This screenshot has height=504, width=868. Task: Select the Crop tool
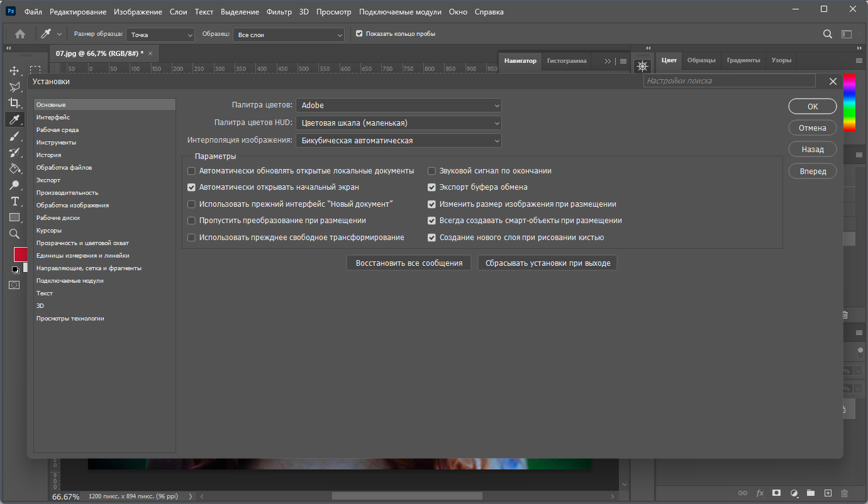tap(14, 102)
